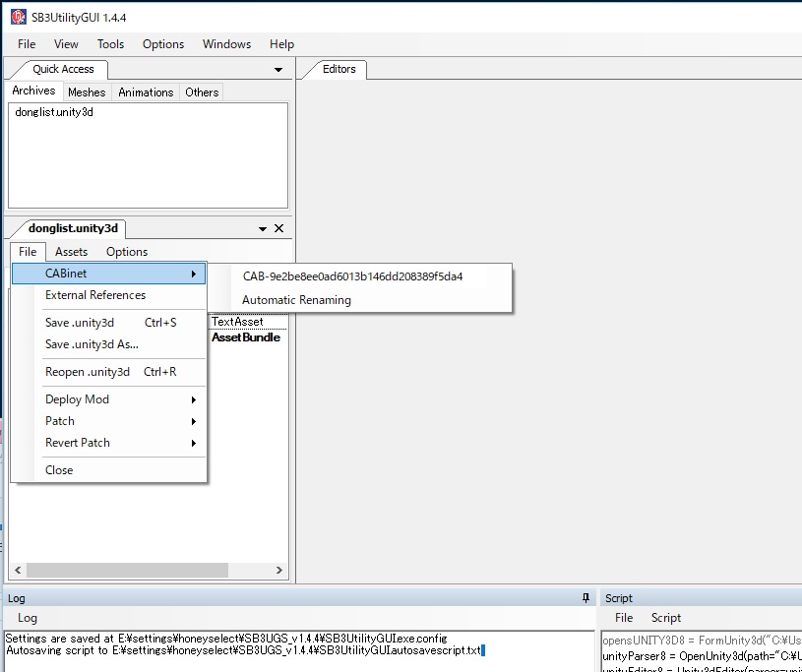
Task: Switch to the Meshes tab
Action: click(x=87, y=92)
